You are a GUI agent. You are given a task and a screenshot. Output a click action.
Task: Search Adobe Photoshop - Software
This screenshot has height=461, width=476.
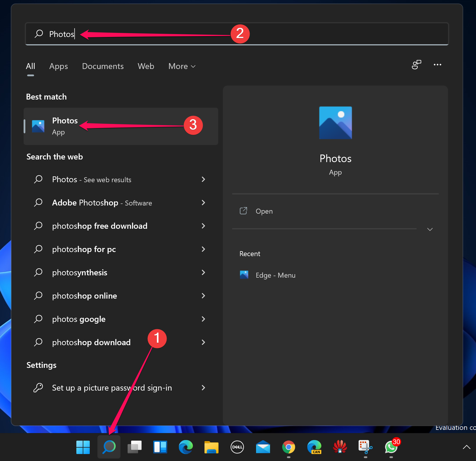121,203
